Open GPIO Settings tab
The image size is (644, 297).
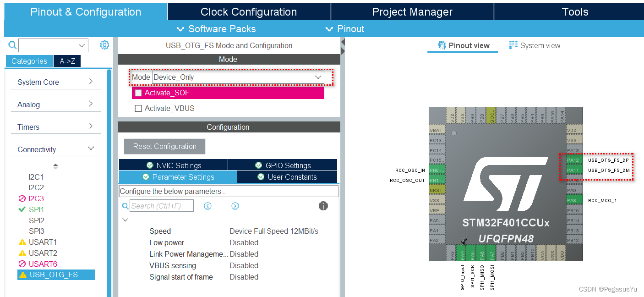point(283,165)
